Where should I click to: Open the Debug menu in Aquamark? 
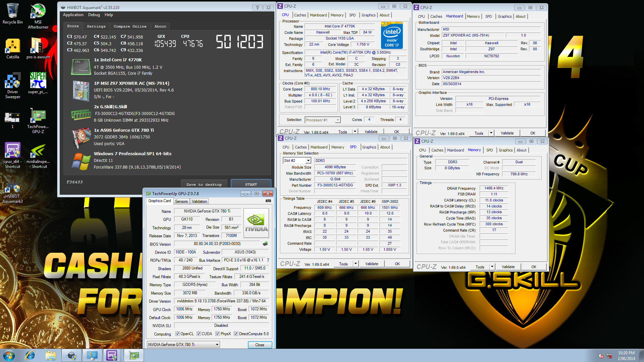(x=94, y=15)
